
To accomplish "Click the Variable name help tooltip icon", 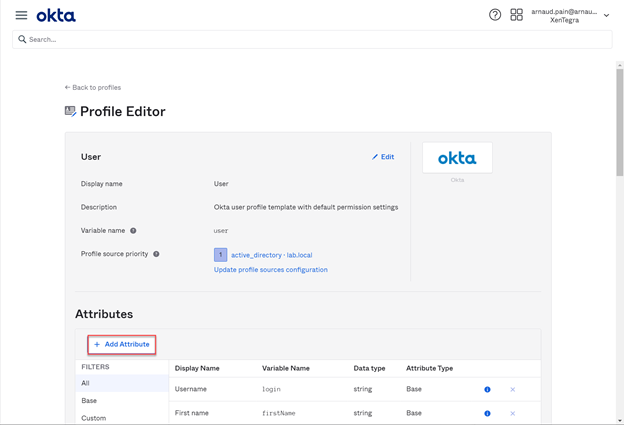I will [133, 231].
